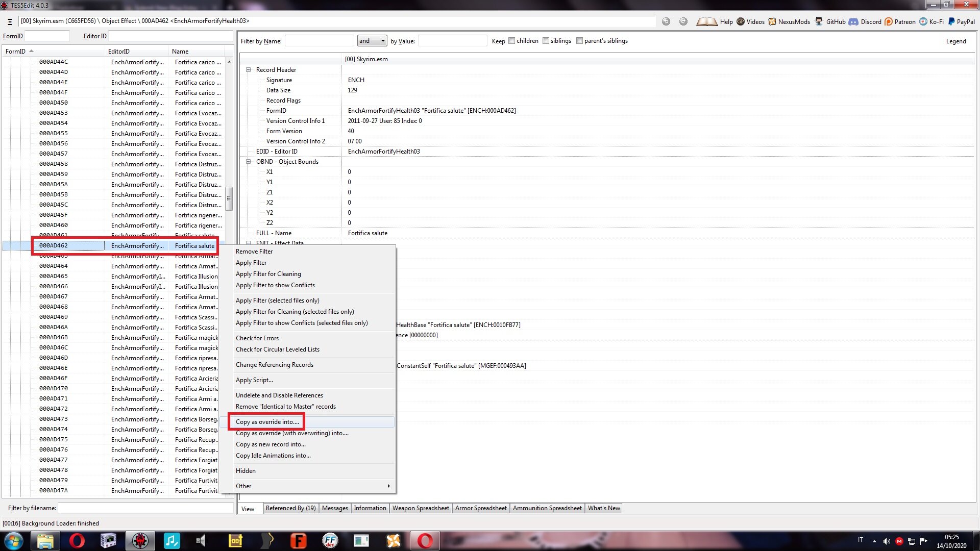Sort by the EditorID column header
Viewport: 980px width, 551px height.
(136, 52)
